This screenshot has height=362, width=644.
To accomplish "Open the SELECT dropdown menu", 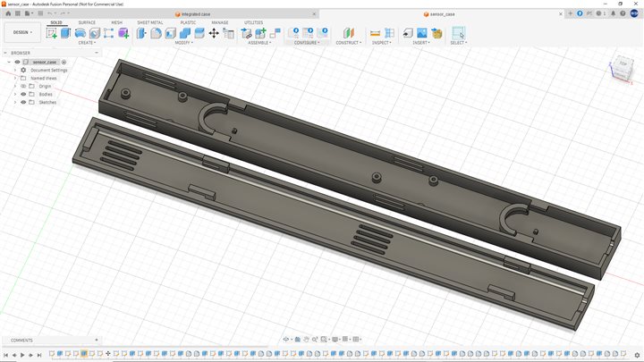I will [458, 43].
